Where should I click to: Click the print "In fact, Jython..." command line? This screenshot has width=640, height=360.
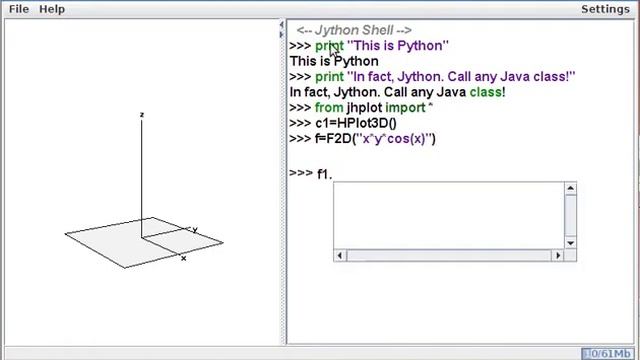coord(432,77)
